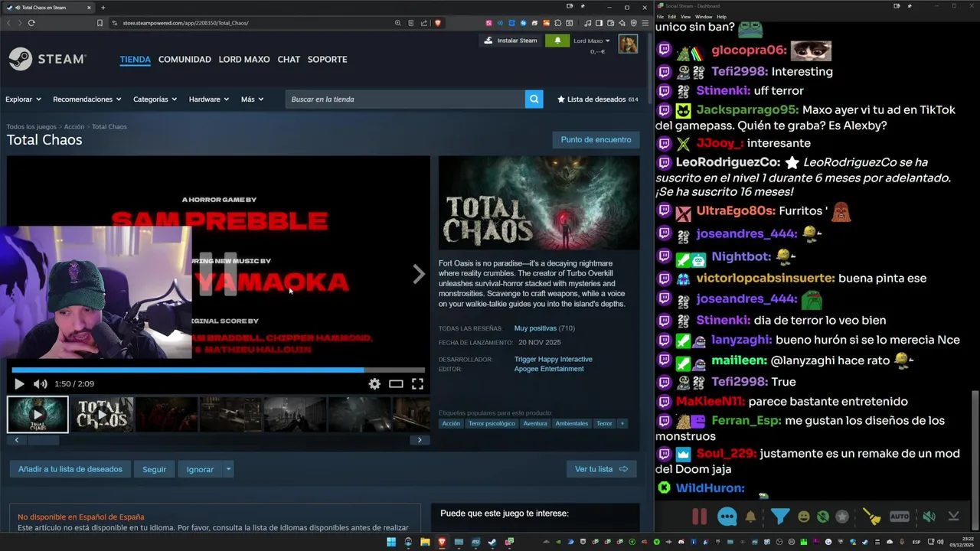Open the Recomendaciones dropdown
The image size is (980, 551).
[87, 99]
